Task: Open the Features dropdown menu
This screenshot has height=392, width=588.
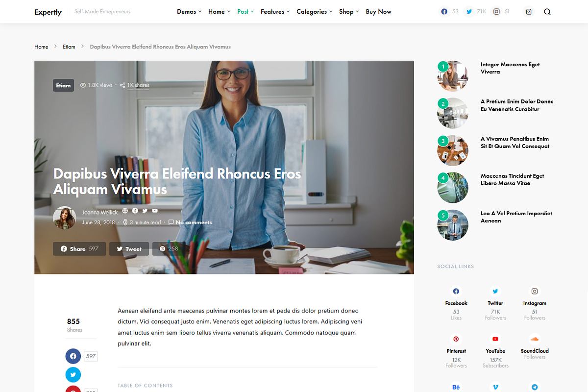Action: coord(275,11)
